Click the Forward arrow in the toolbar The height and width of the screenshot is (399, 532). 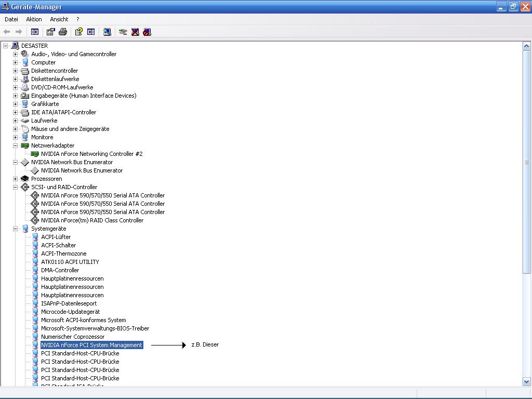click(19, 32)
